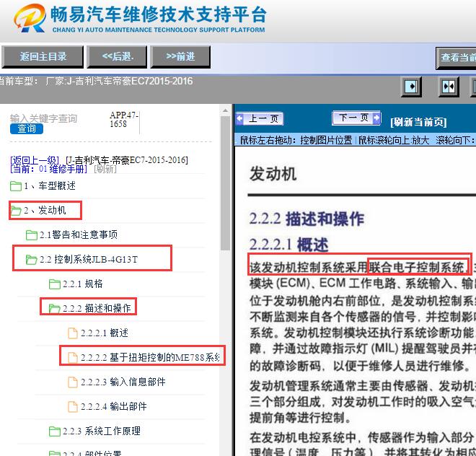Click the double-arrow split panel icon
The width and height of the screenshot is (476, 456).
tap(449, 87)
